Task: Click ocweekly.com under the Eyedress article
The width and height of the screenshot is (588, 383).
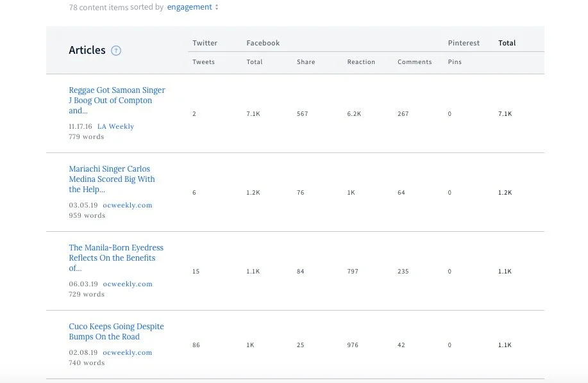Action: [x=127, y=284]
